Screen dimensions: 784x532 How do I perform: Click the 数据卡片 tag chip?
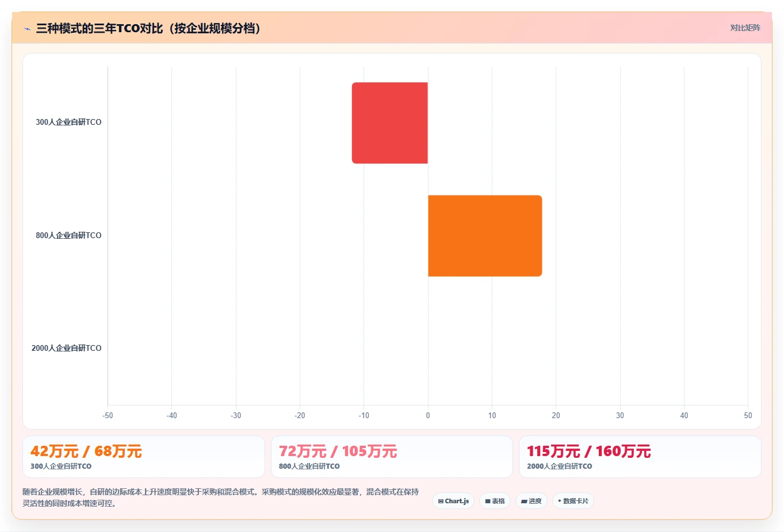[x=573, y=501]
